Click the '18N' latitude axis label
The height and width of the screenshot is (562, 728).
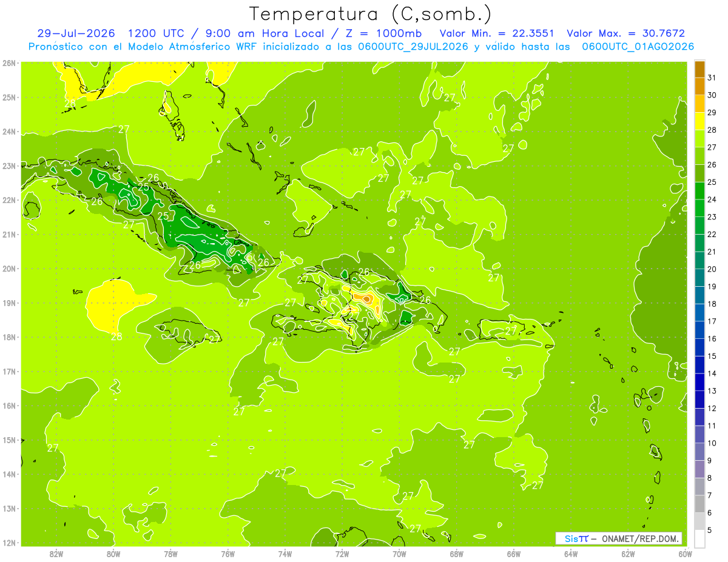[x=9, y=337]
